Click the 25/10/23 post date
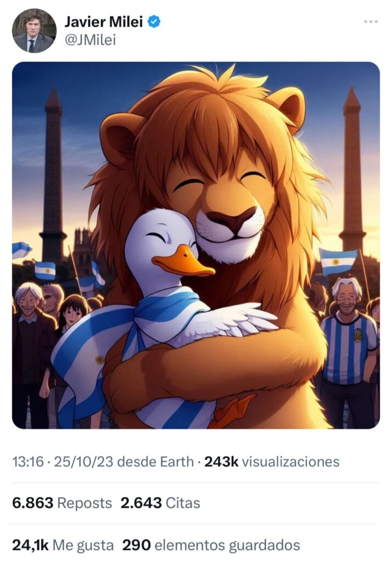 pos(84,462)
